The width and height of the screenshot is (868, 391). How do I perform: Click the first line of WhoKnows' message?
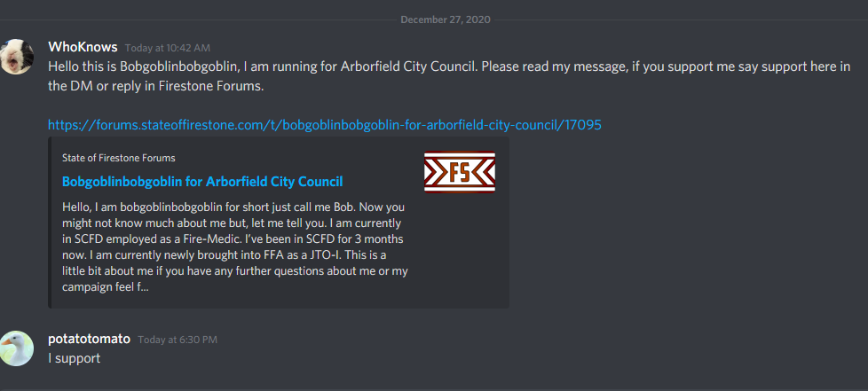(x=449, y=66)
